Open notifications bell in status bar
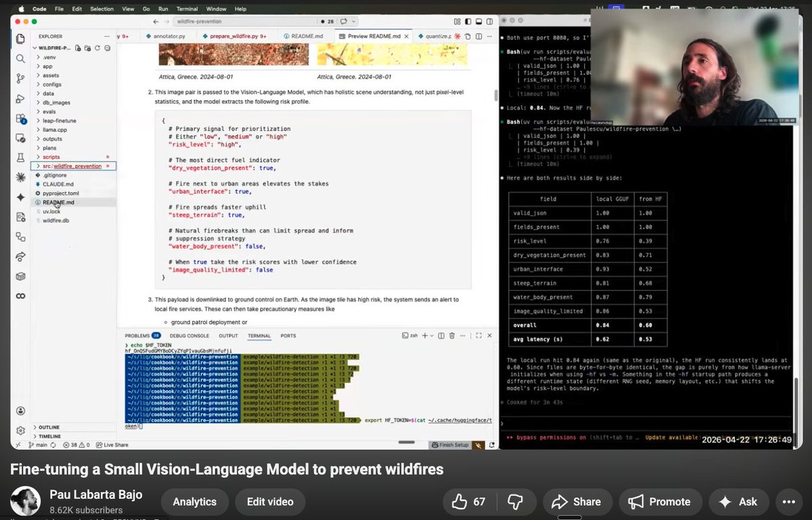 (492, 445)
